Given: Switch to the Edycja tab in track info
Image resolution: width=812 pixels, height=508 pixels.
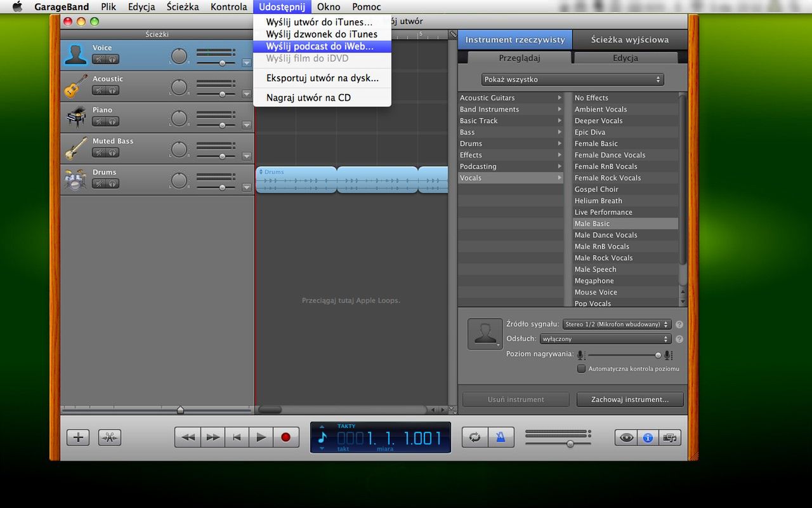Looking at the screenshot, I should coord(625,58).
